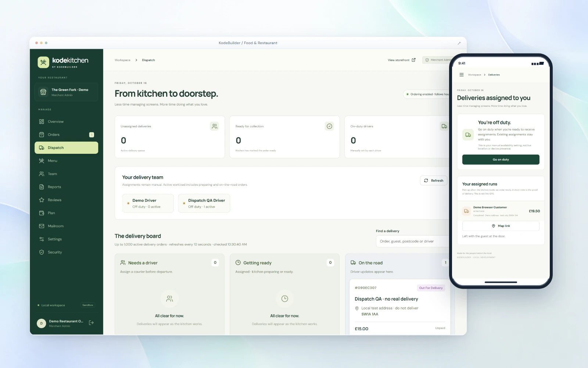The height and width of the screenshot is (368, 588).
Task: Open the Map link on phone
Action: tap(501, 226)
